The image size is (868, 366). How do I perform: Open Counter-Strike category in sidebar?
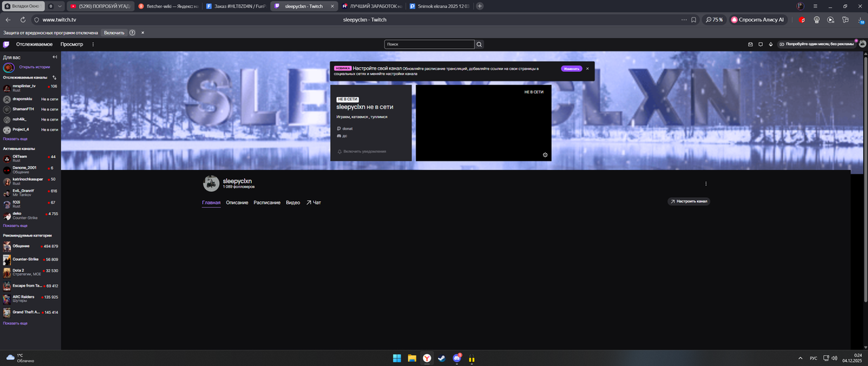31,260
